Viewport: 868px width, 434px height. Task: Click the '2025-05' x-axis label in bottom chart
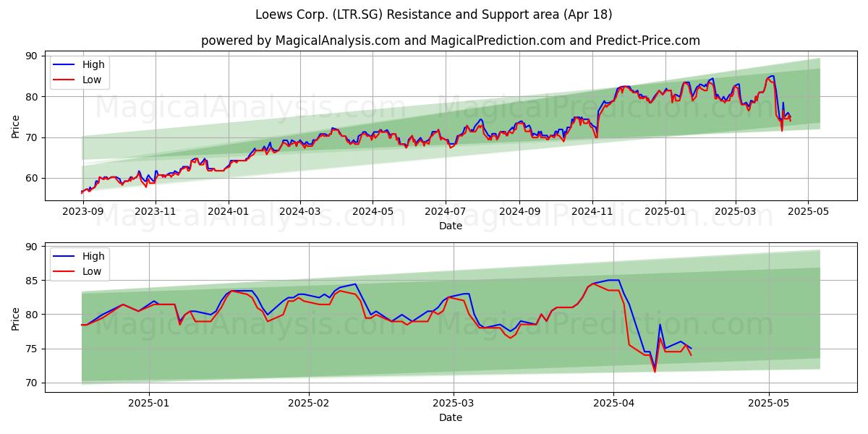pyautogui.click(x=769, y=403)
